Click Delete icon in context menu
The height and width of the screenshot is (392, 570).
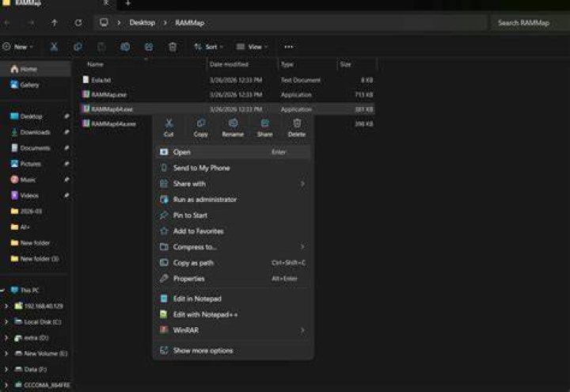coord(297,127)
